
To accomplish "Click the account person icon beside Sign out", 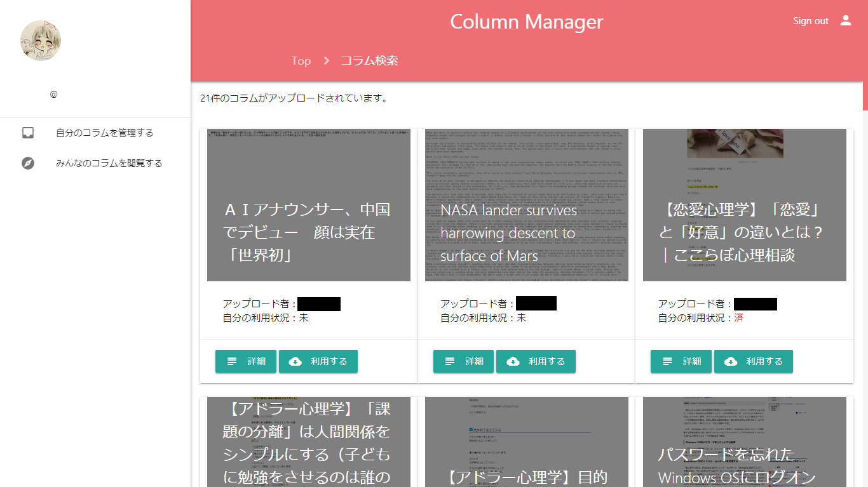I will 845,20.
